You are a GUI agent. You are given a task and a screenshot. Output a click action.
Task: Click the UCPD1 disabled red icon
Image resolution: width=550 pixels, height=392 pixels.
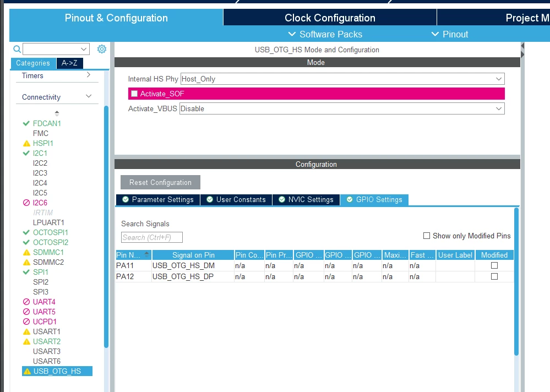[26, 322]
